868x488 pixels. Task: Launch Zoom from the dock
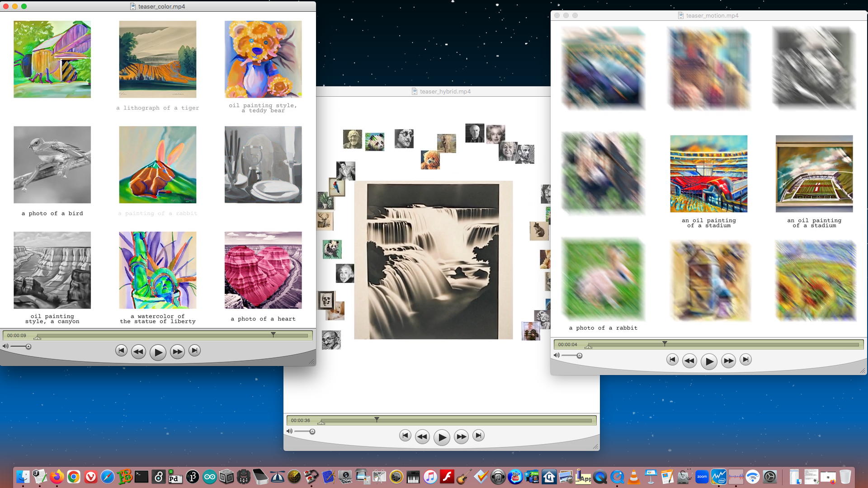coord(702,477)
